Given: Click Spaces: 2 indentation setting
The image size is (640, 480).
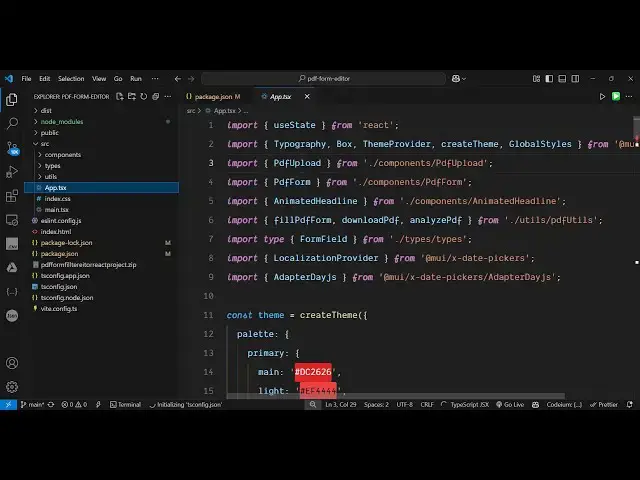Looking at the screenshot, I should 376,404.
